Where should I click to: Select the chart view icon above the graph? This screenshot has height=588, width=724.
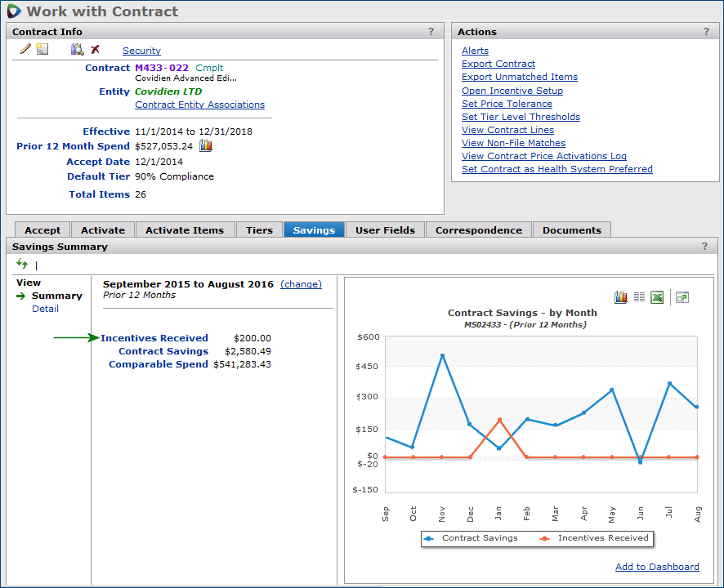621,297
